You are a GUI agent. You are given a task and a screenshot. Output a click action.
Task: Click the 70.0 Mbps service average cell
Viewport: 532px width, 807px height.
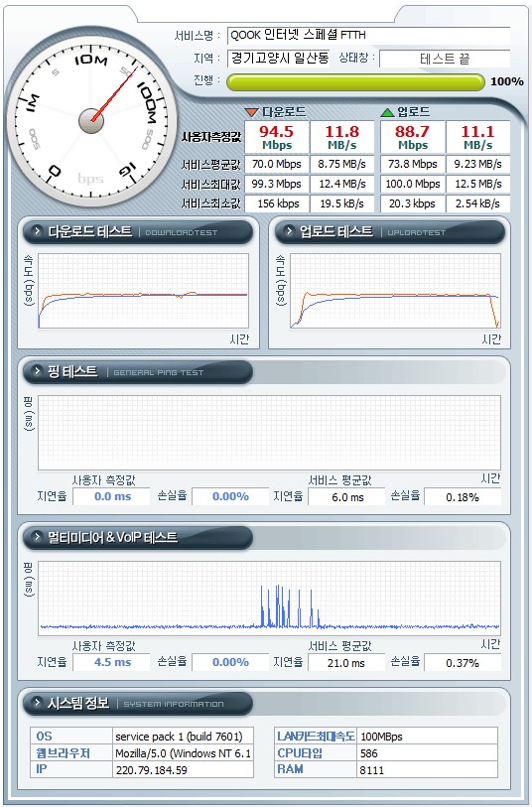click(277, 164)
